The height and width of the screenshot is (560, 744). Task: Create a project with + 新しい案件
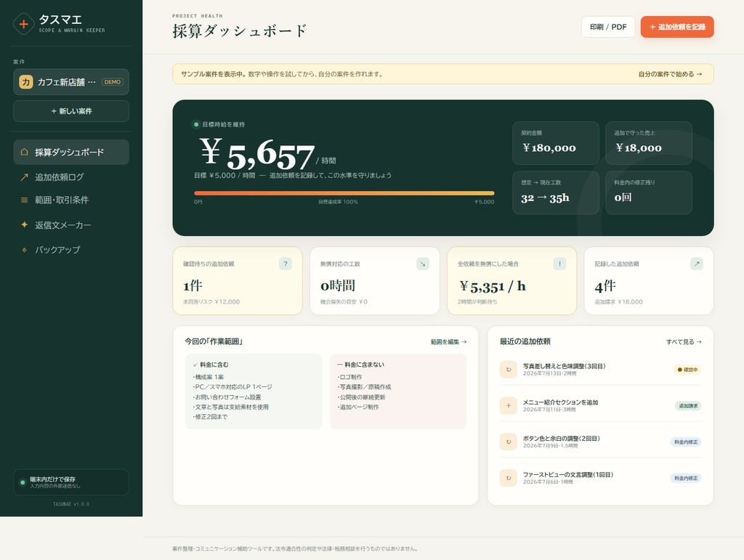(x=71, y=111)
